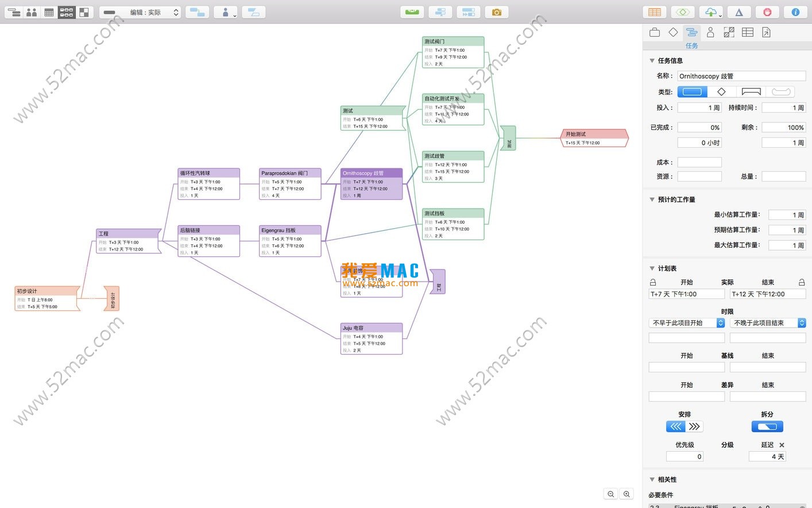Click the 已完成 percent field
The width and height of the screenshot is (812, 508).
pyautogui.click(x=699, y=128)
